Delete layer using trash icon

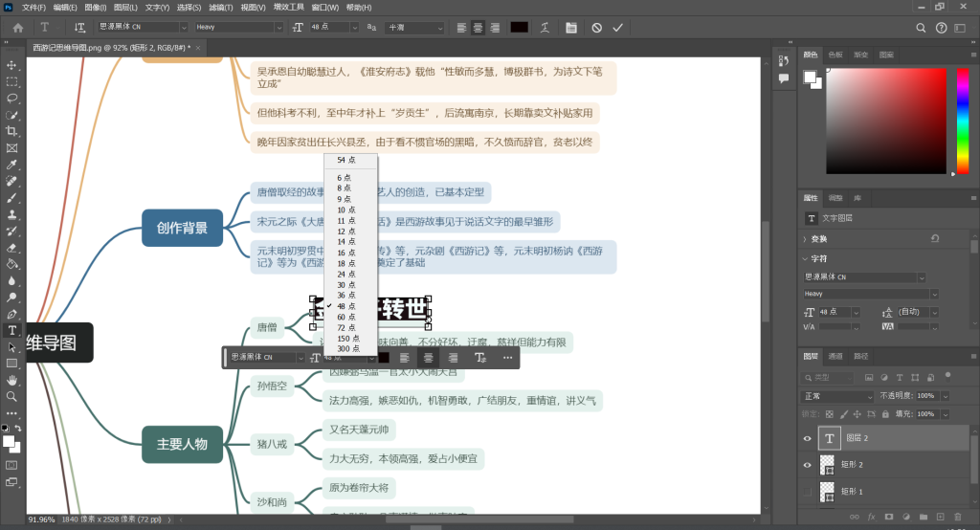tap(957, 517)
